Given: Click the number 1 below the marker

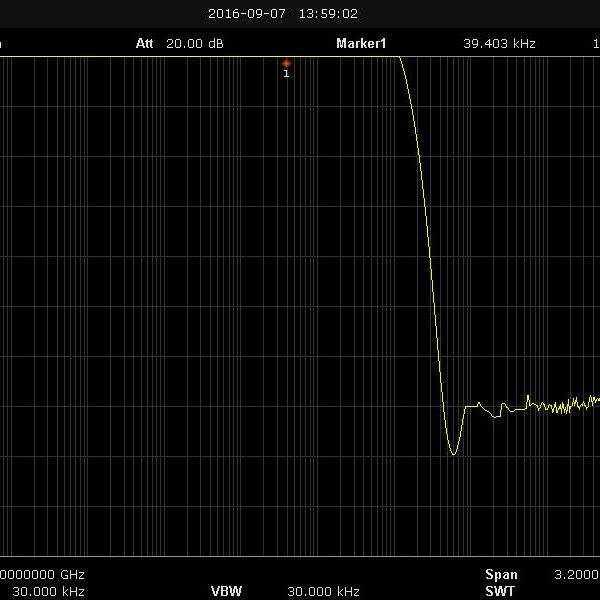Looking at the screenshot, I should (286, 74).
